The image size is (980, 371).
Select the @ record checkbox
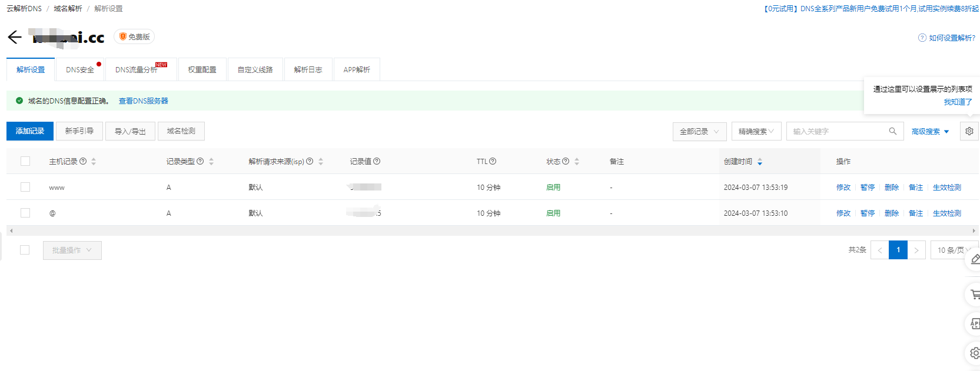tap(25, 213)
